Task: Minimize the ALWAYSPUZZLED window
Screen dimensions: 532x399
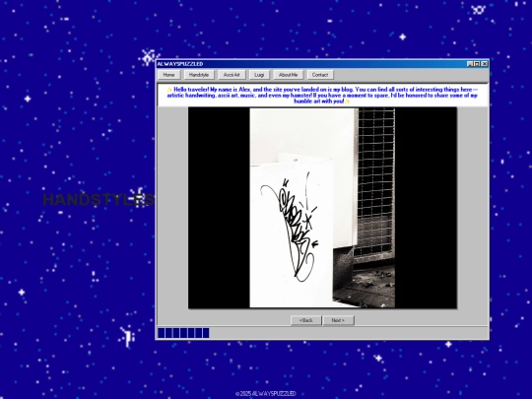Action: click(470, 64)
